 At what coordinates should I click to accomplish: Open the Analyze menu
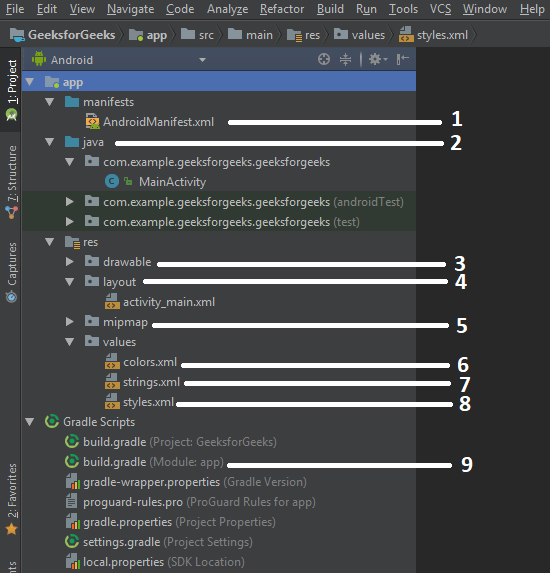[227, 9]
